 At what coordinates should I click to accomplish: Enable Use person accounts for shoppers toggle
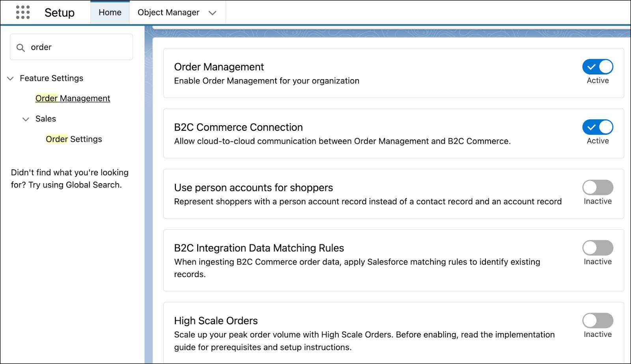tap(597, 188)
